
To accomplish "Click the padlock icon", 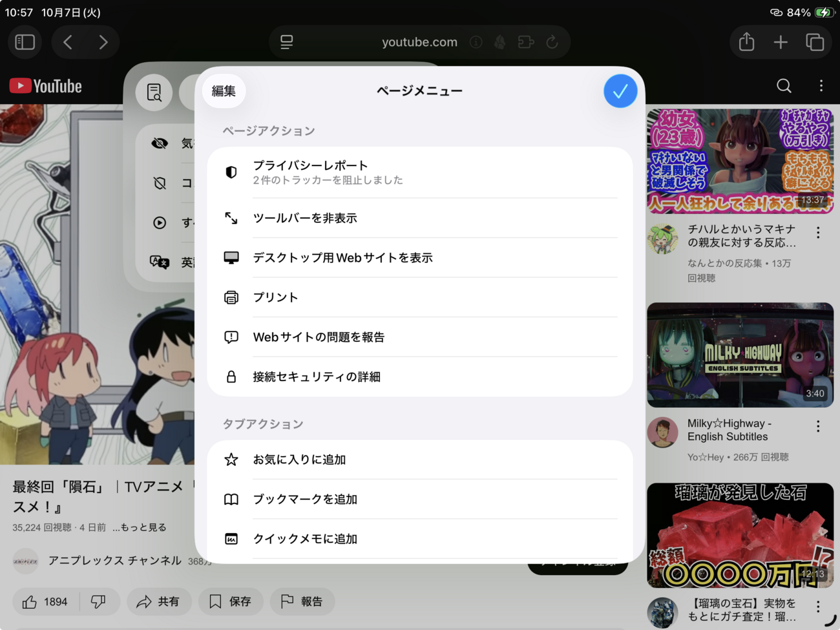I will (231, 376).
